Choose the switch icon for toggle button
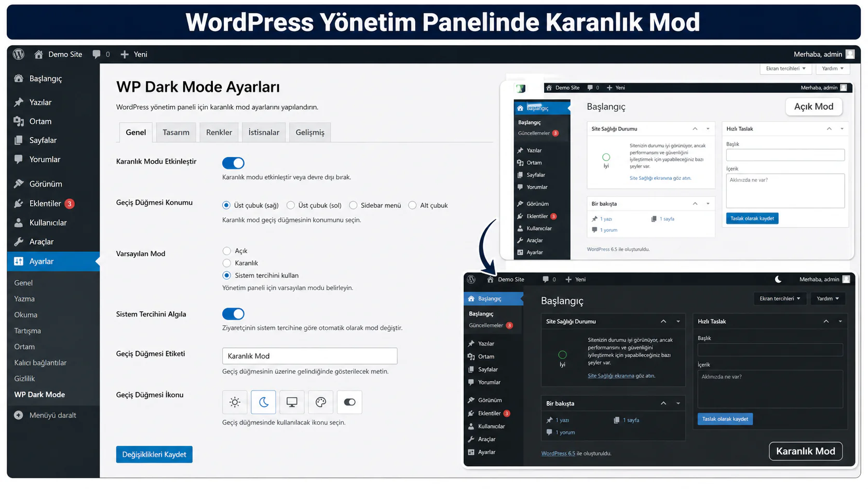 point(349,402)
